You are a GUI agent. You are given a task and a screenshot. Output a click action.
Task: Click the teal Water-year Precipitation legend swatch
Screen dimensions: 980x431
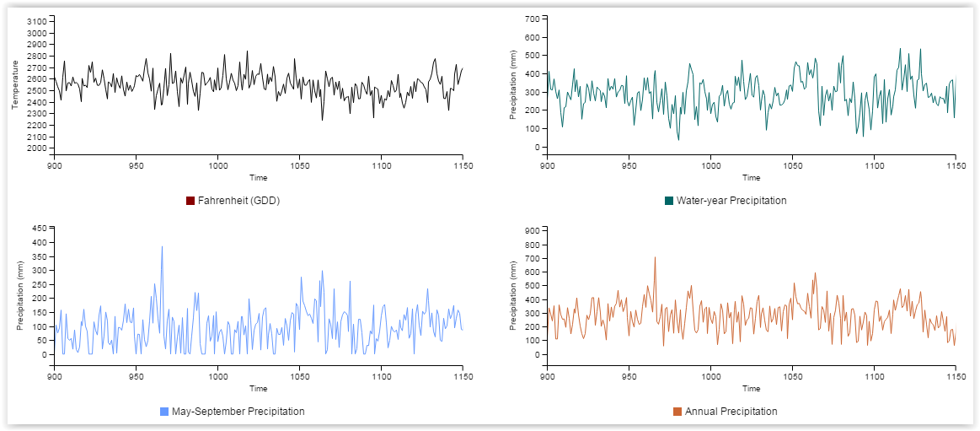669,201
